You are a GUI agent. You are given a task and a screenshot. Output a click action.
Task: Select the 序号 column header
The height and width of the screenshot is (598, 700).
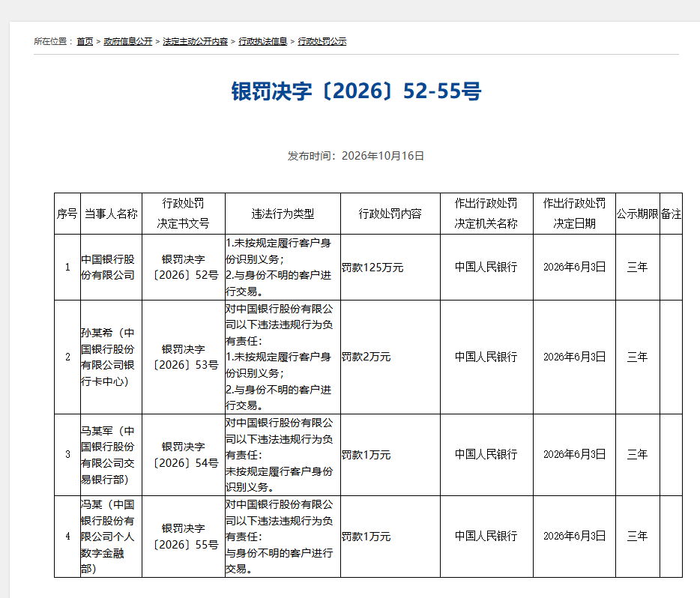coord(67,214)
